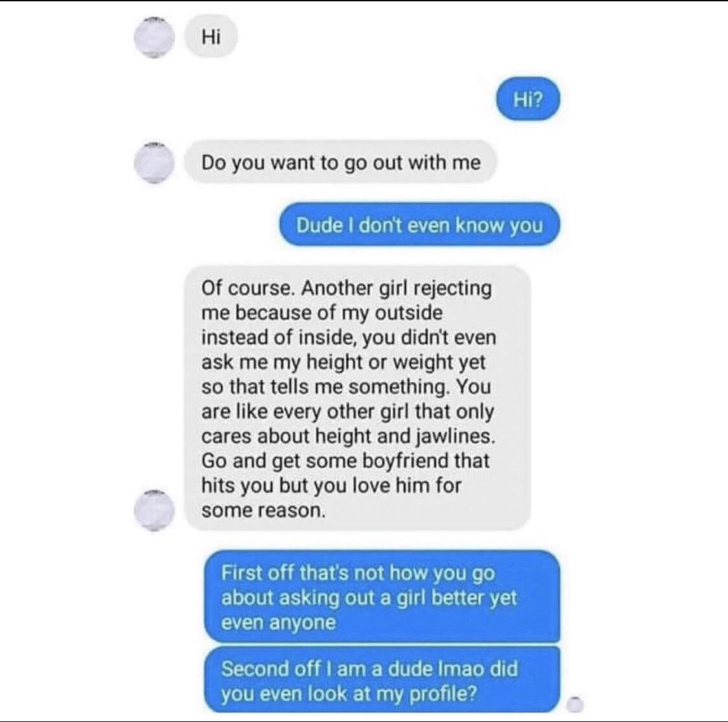Image resolution: width=728 pixels, height=722 pixels.
Task: Click the "Do you want to go out with me" bubble
Action: coord(341,162)
